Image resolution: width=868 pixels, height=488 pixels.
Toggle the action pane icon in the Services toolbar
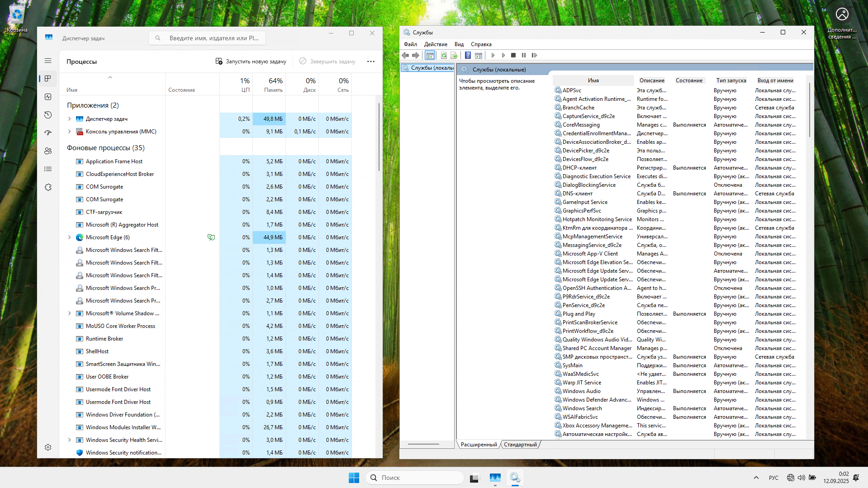478,55
